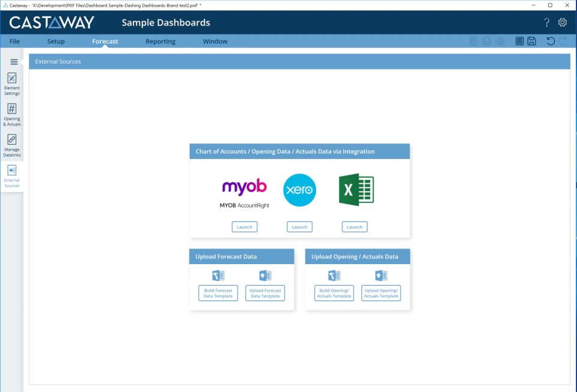Screen dimensions: 577x392
Task: Minimize the Castaway window
Action: [534, 5]
